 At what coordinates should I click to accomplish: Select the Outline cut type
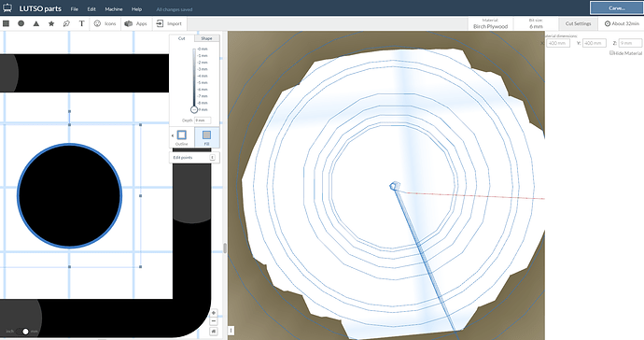[182, 137]
